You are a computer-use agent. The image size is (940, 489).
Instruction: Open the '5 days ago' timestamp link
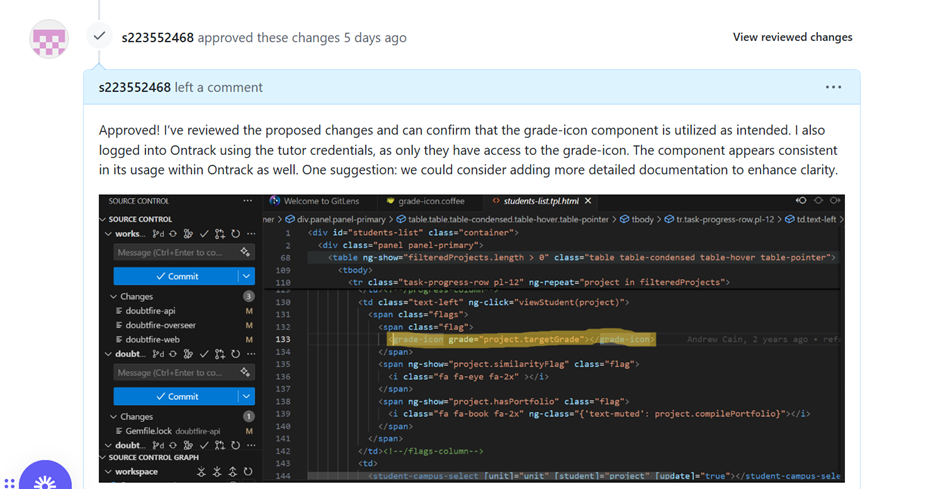[x=373, y=37]
